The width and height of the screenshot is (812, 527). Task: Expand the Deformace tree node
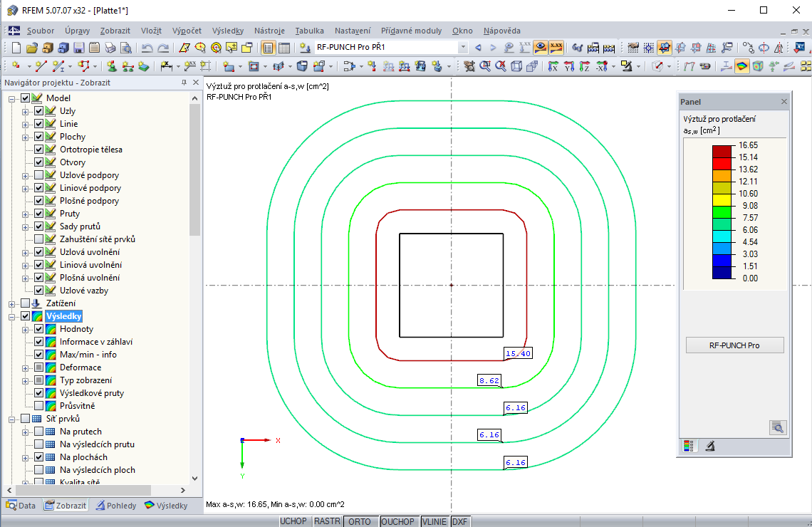coord(26,368)
